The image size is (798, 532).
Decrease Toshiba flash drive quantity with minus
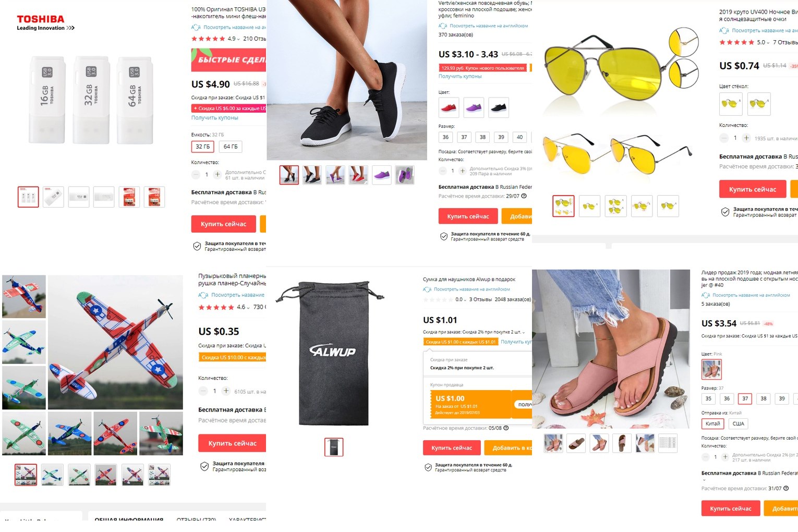(196, 175)
